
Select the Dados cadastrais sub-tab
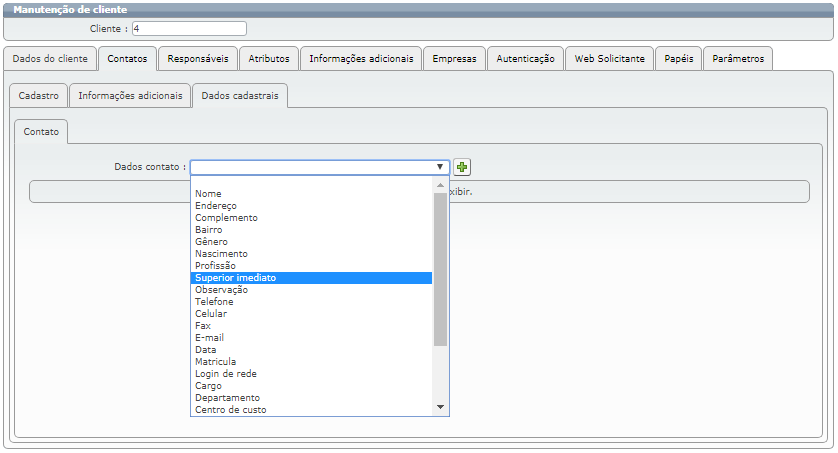point(240,96)
